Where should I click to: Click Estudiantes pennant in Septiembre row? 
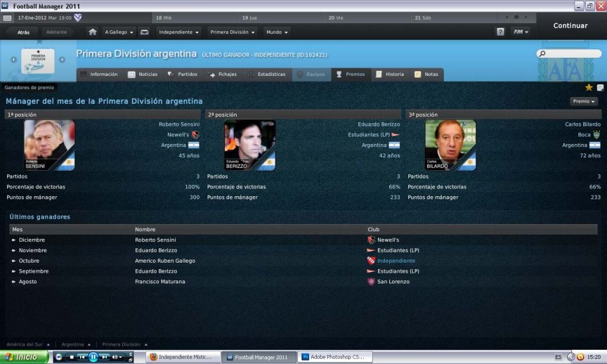coord(371,271)
